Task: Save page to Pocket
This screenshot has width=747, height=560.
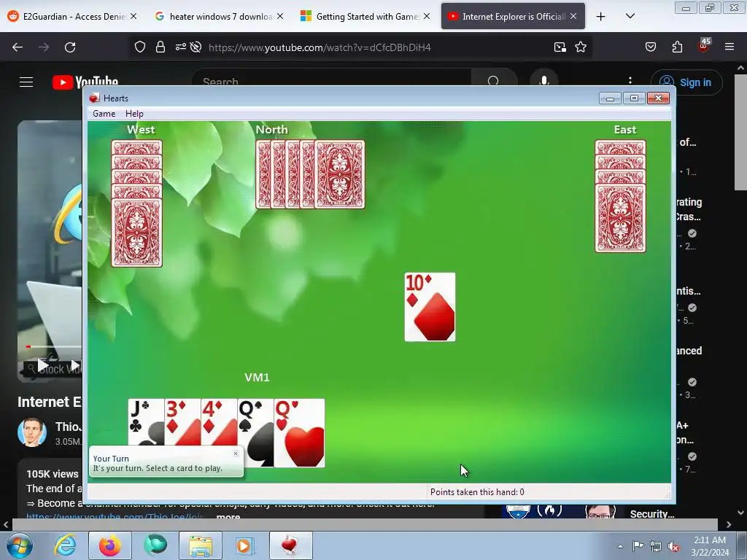Action: pyautogui.click(x=651, y=47)
